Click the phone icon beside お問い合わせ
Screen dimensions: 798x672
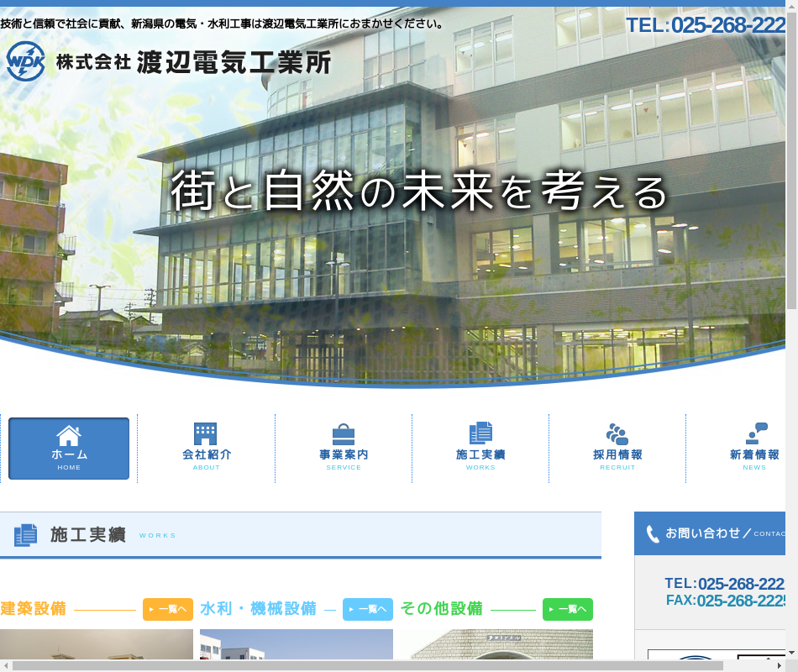(x=653, y=534)
